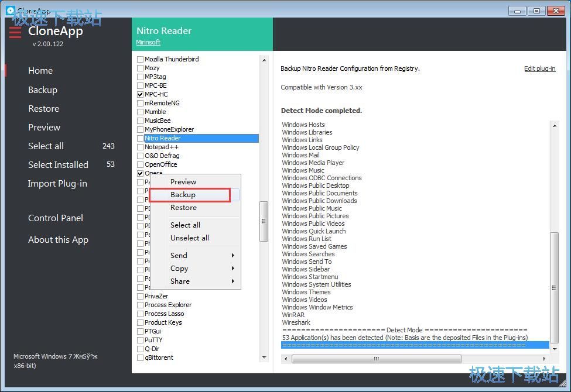Click the Windows Media Player log line

click(x=313, y=163)
